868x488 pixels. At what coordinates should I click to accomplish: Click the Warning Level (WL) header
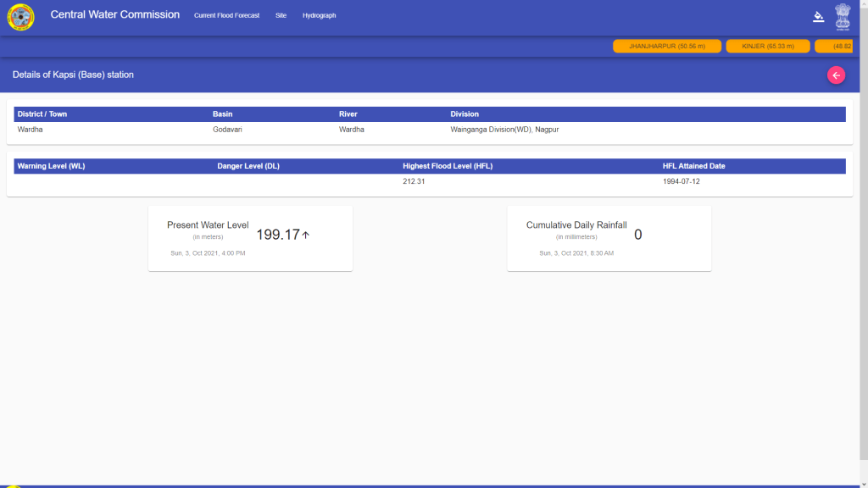click(51, 166)
